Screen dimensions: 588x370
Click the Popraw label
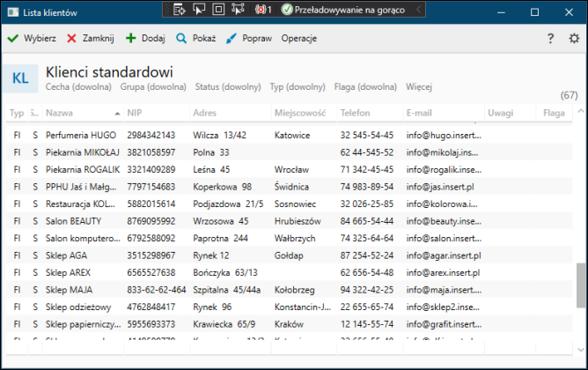pos(257,38)
